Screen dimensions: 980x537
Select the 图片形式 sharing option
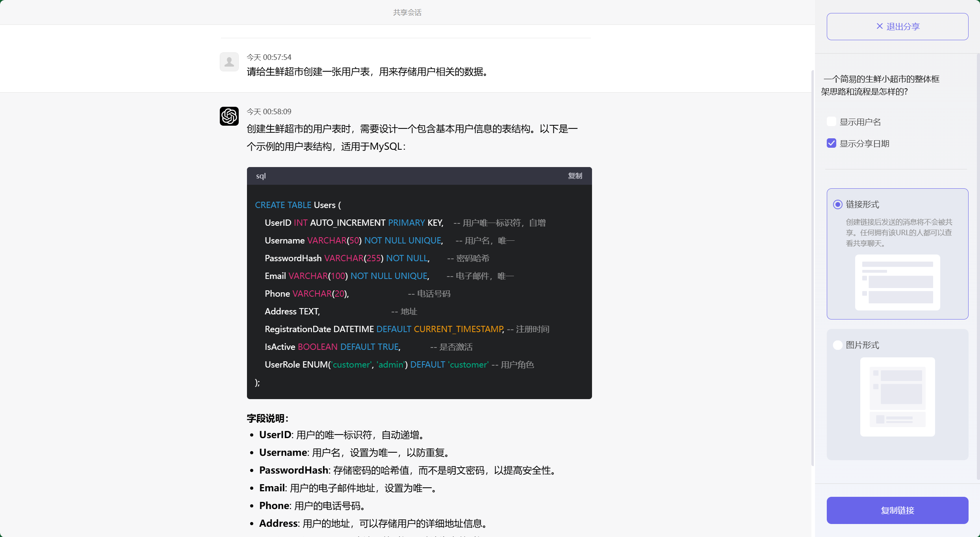point(837,345)
